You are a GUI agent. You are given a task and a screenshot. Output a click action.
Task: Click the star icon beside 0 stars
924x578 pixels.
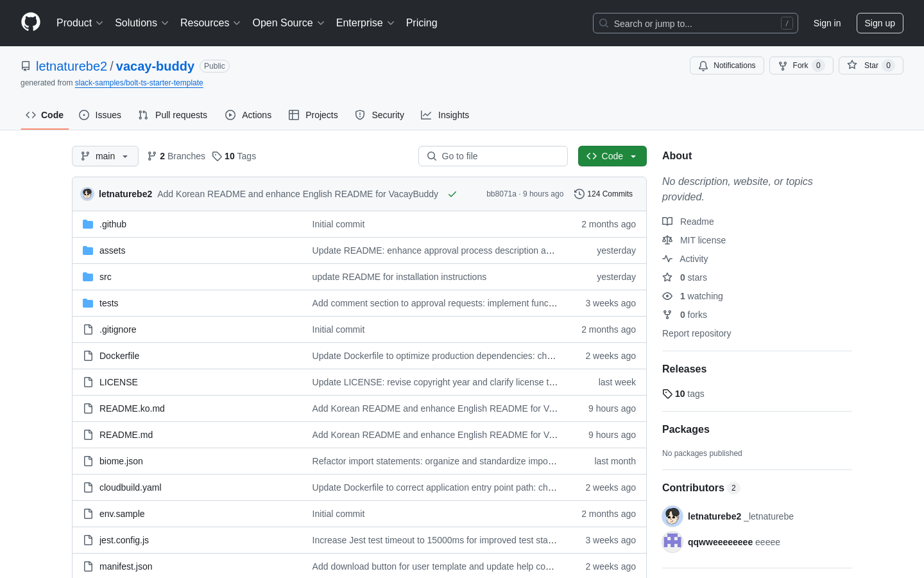(x=667, y=277)
